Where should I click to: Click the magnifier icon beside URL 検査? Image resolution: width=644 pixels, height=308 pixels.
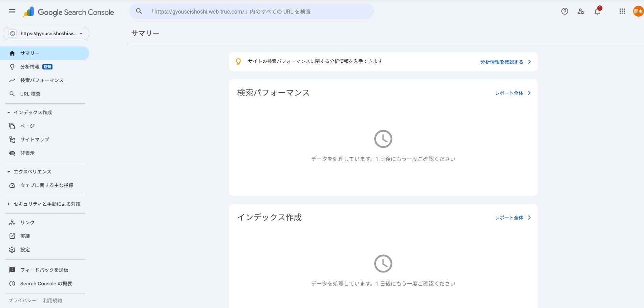click(x=12, y=94)
